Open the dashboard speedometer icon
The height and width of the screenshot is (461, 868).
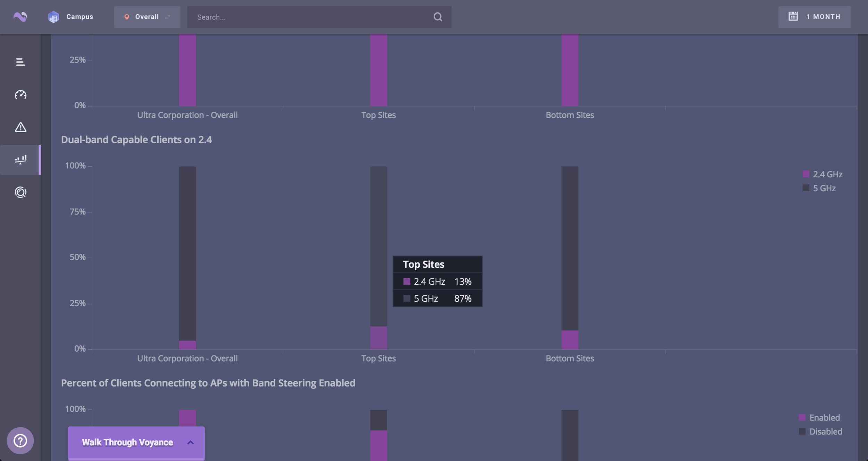[x=20, y=95]
